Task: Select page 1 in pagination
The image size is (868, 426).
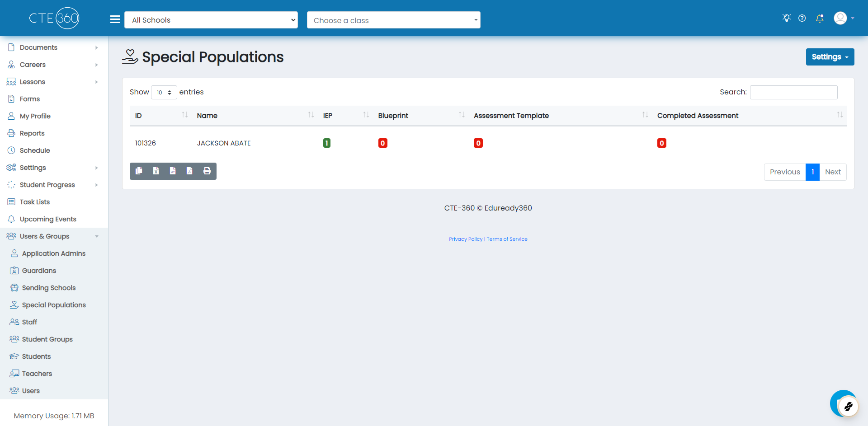Action: pyautogui.click(x=812, y=172)
